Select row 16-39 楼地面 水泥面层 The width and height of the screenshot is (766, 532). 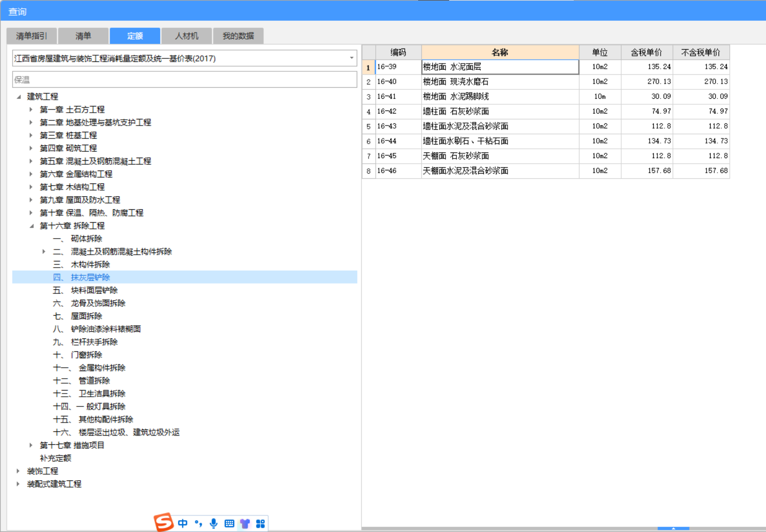pyautogui.click(x=546, y=67)
